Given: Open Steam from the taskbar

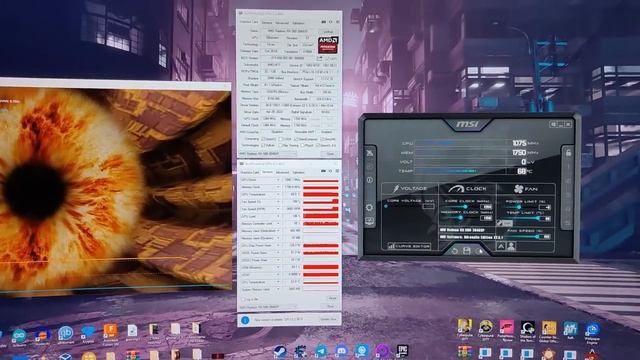Looking at the screenshot, I should pos(280,351).
